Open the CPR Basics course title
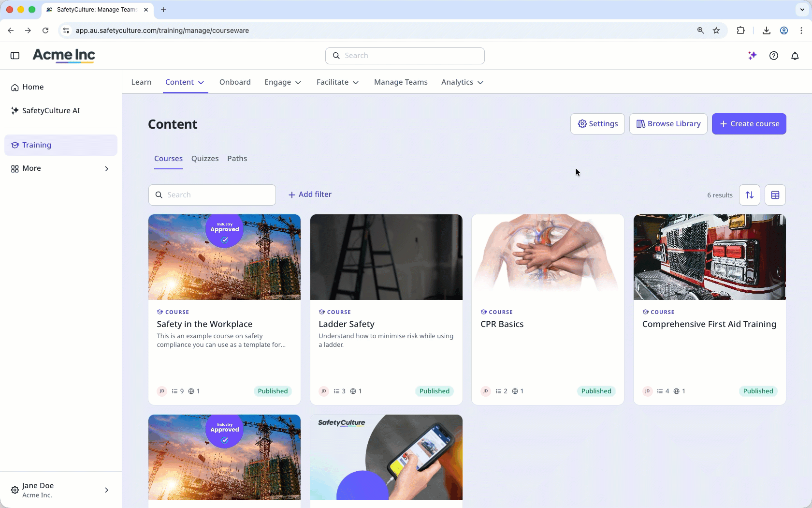The height and width of the screenshot is (508, 812). point(502,324)
